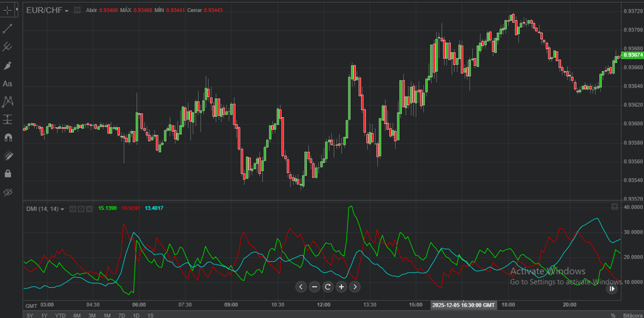Reset chart view with refresh button
Image resolution: width=644 pixels, height=318 pixels.
(x=328, y=287)
